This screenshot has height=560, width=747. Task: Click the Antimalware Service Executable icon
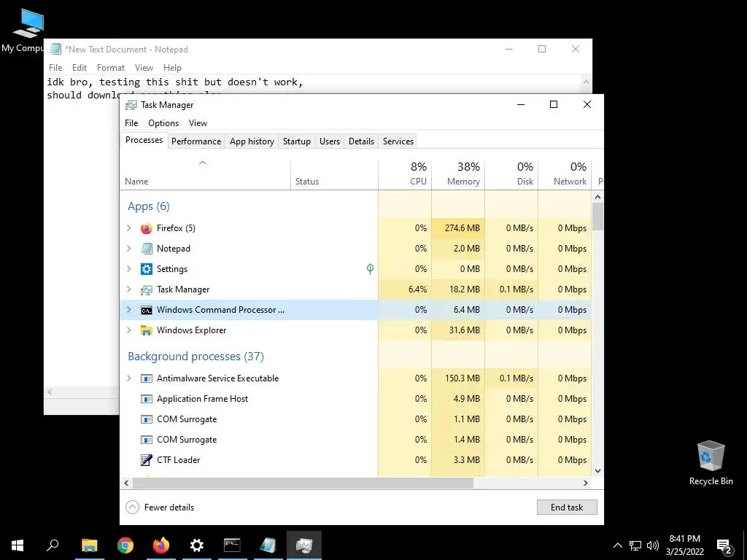click(146, 378)
